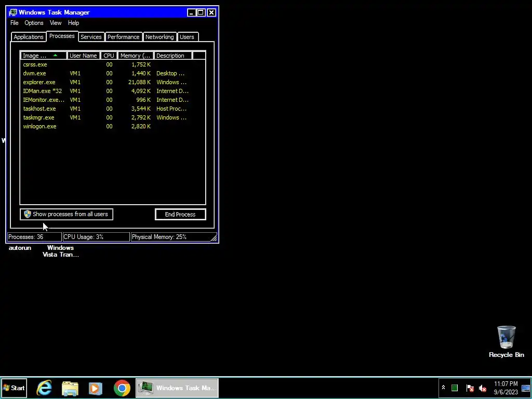Open File Explorer folder icon in taskbar

pyautogui.click(x=70, y=388)
